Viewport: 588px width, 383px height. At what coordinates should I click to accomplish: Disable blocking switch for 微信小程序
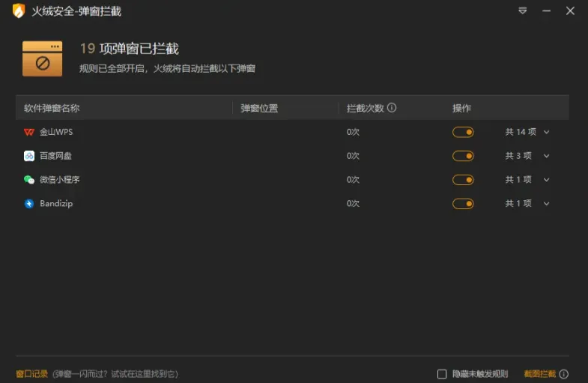[463, 180]
